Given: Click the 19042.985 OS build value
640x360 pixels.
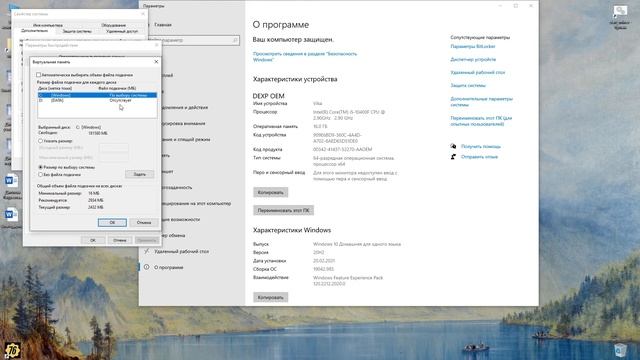Looking at the screenshot, I should 323,269.
